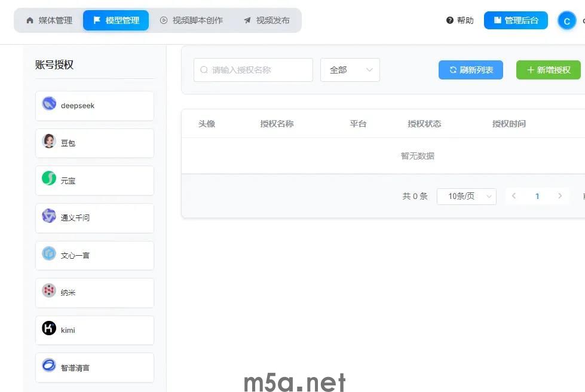The width and height of the screenshot is (585, 392).
Task: Select the 文心一言 platform card
Action: click(x=95, y=256)
